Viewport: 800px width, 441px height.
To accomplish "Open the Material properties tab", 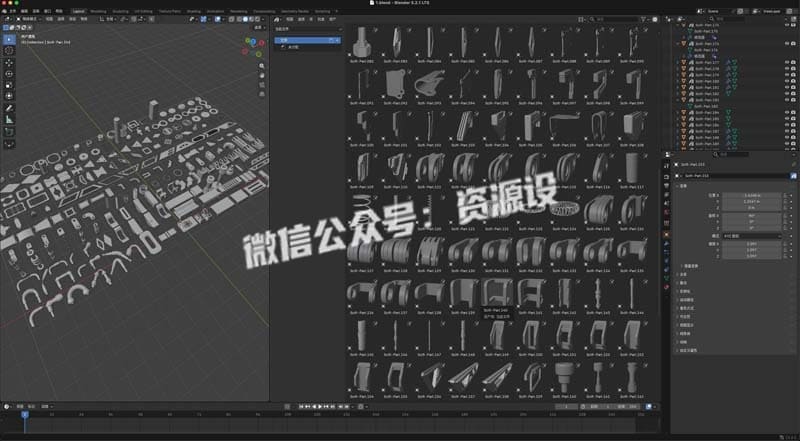I will coord(666,287).
